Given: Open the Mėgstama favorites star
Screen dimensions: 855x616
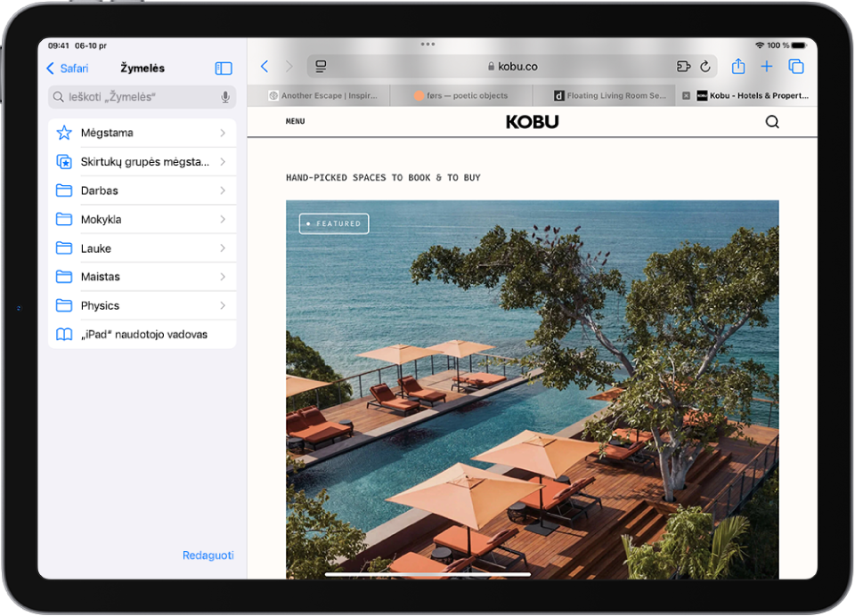Looking at the screenshot, I should pyautogui.click(x=64, y=133).
